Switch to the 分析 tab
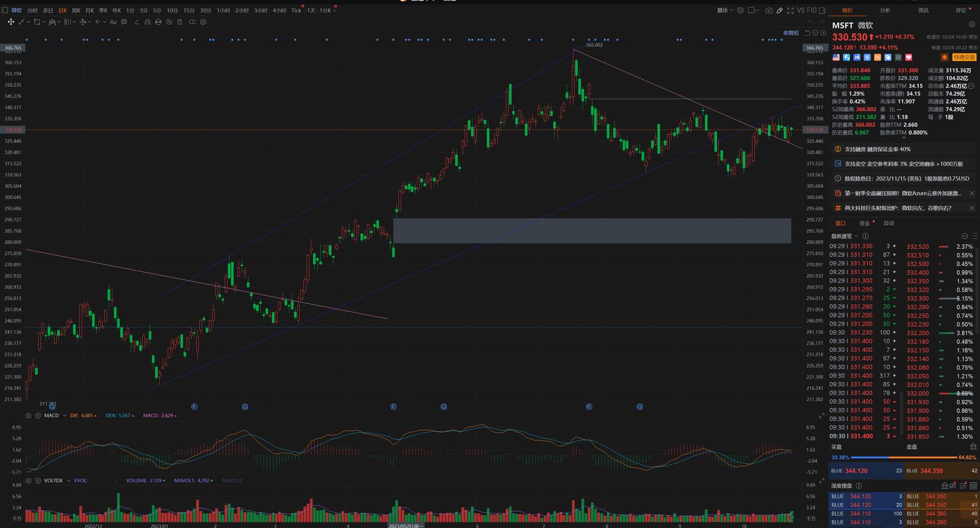Image resolution: width=980 pixels, height=528 pixels. coord(885,10)
